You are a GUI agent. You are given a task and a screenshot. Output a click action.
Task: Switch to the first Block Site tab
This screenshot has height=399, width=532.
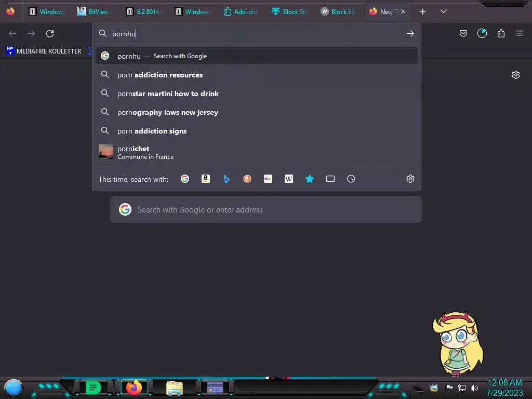290,11
